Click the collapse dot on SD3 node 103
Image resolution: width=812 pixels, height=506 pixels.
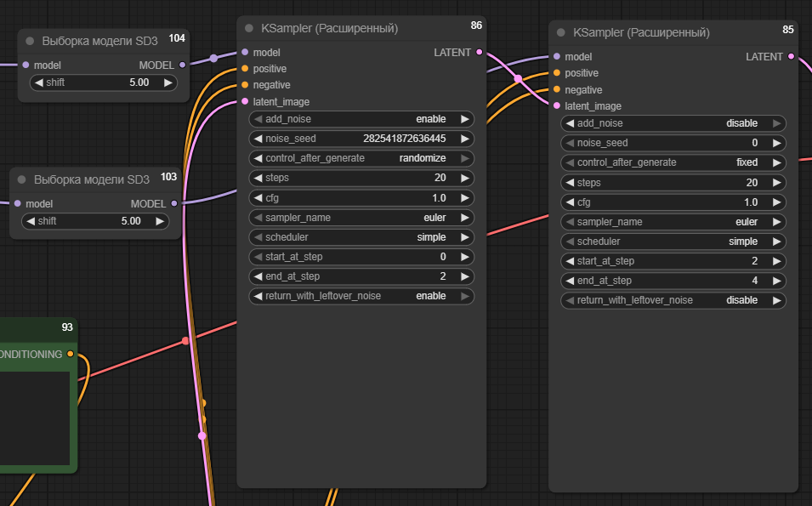pos(22,179)
